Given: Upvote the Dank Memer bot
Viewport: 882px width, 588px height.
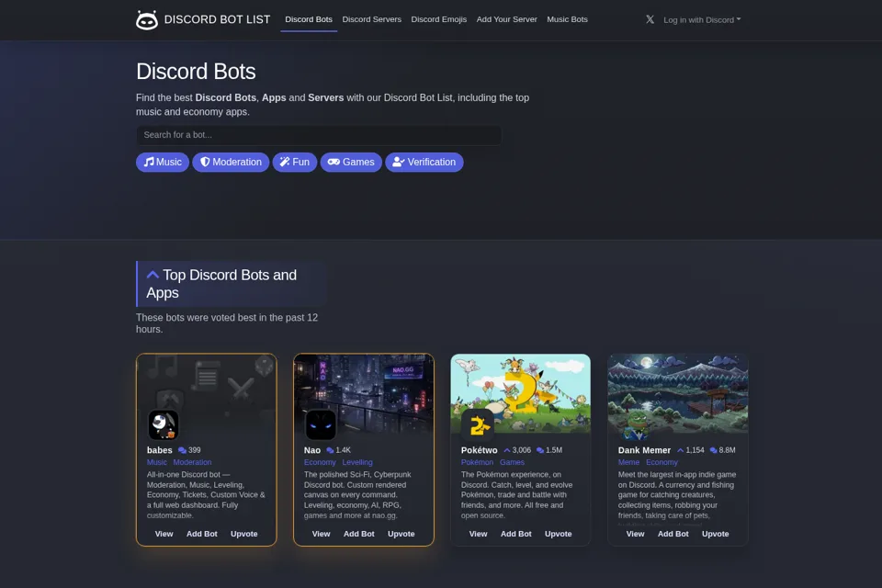Looking at the screenshot, I should coord(716,534).
